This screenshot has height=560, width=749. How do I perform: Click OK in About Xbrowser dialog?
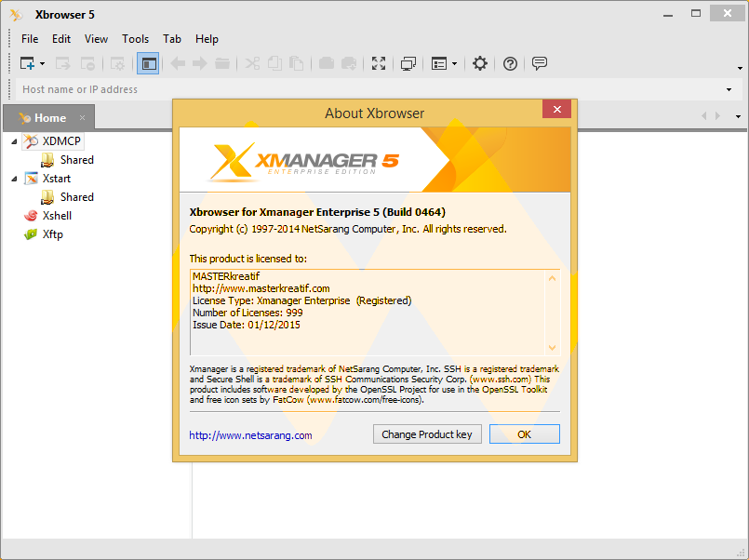(x=525, y=434)
